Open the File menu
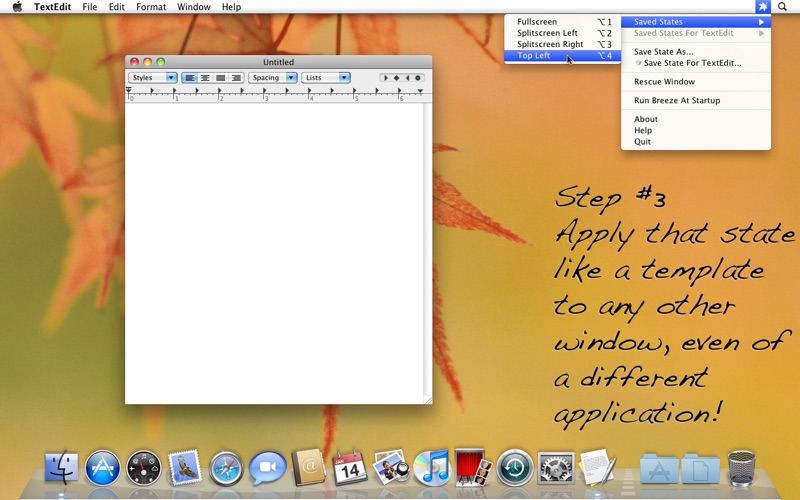The width and height of the screenshot is (800, 500). [x=90, y=7]
